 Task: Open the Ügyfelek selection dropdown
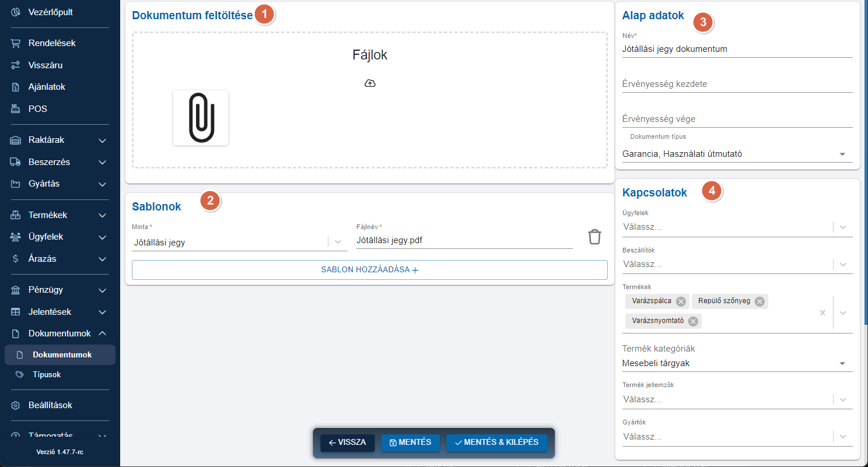(843, 227)
